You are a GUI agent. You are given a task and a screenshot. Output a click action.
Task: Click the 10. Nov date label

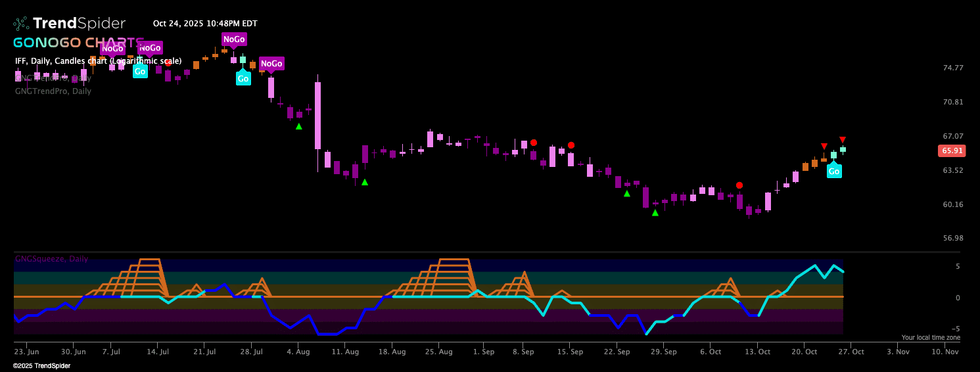(944, 352)
